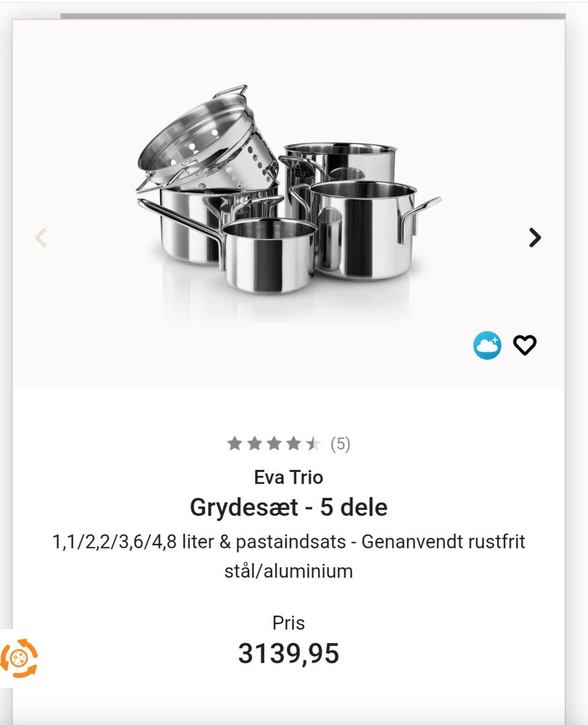Click the blue cloud plus icon

pyautogui.click(x=487, y=345)
